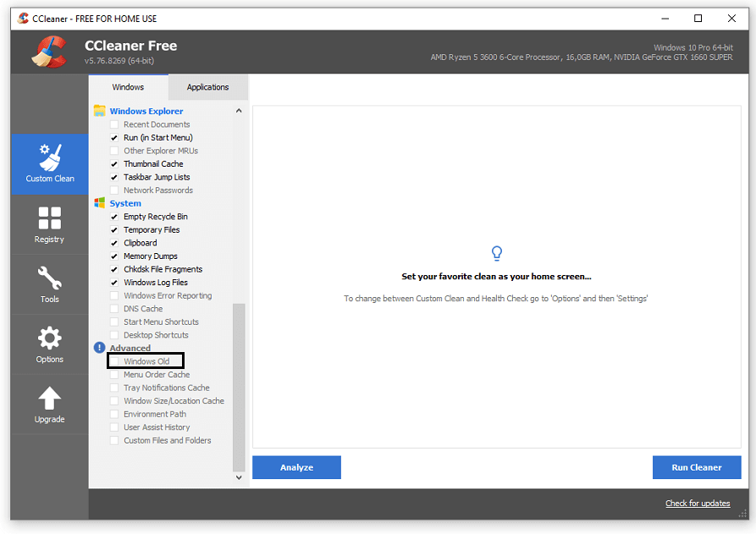The height and width of the screenshot is (534, 756).
Task: Uncheck Taskbar Jump Lists
Action: pos(114,177)
